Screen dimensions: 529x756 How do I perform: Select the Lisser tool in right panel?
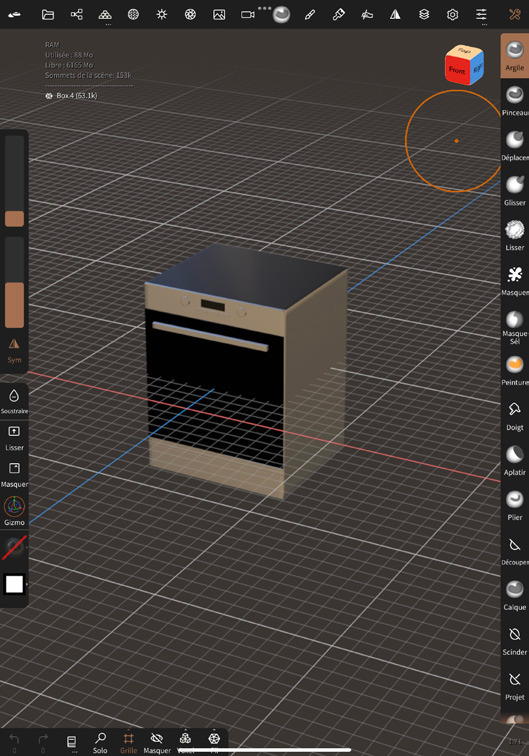(515, 235)
